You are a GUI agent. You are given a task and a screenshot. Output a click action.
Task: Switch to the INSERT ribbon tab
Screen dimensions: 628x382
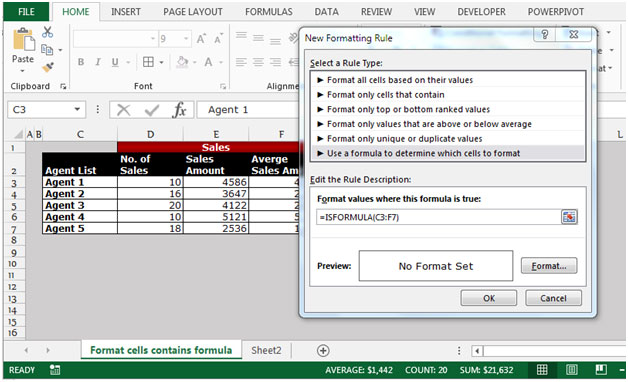click(126, 12)
